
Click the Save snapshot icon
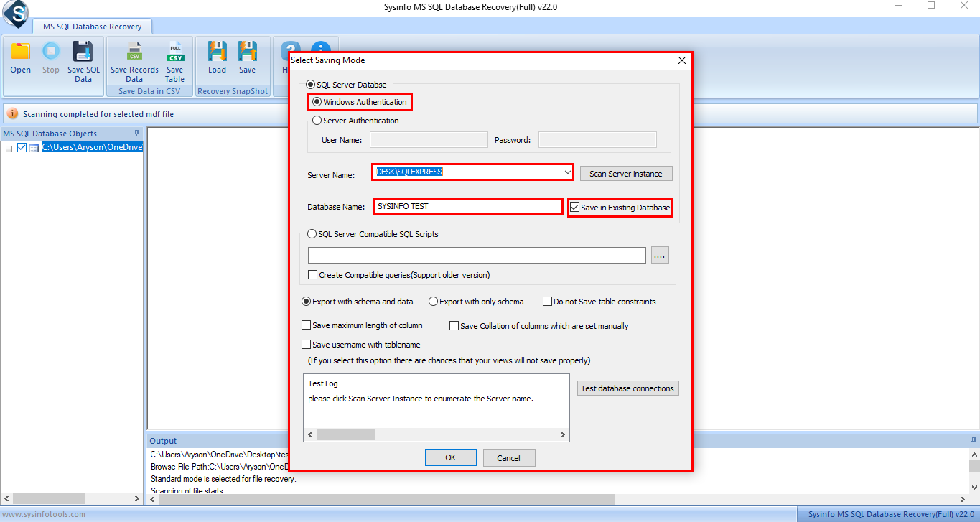[248, 52]
